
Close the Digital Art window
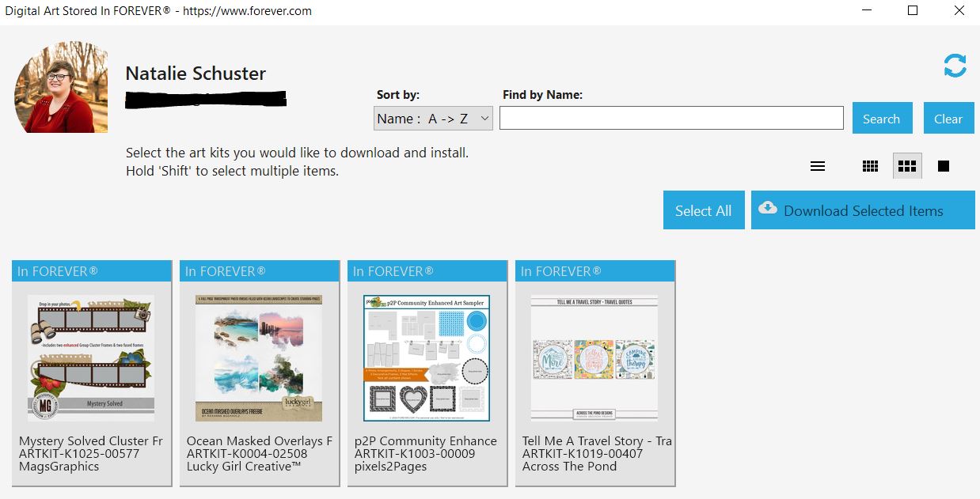[959, 11]
